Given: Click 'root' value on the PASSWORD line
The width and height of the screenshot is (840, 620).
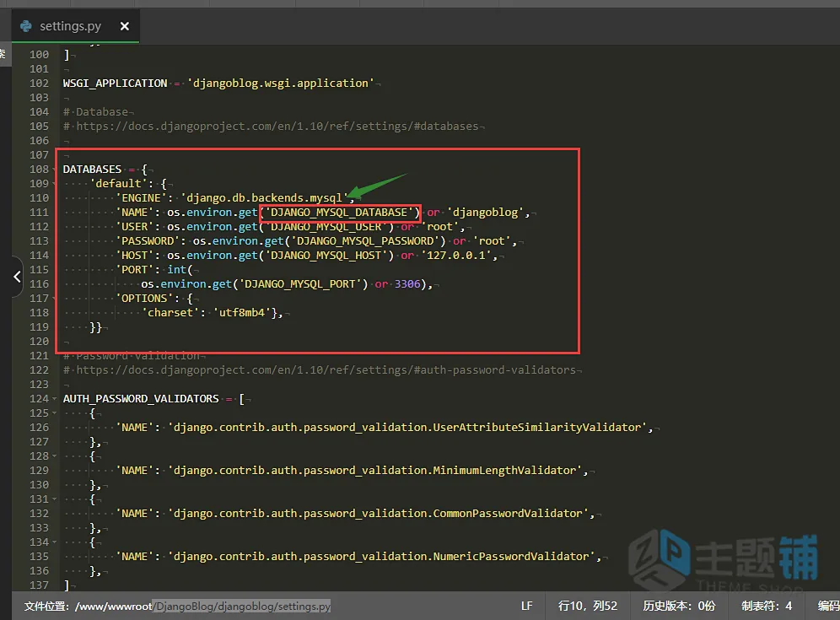Looking at the screenshot, I should (492, 241).
